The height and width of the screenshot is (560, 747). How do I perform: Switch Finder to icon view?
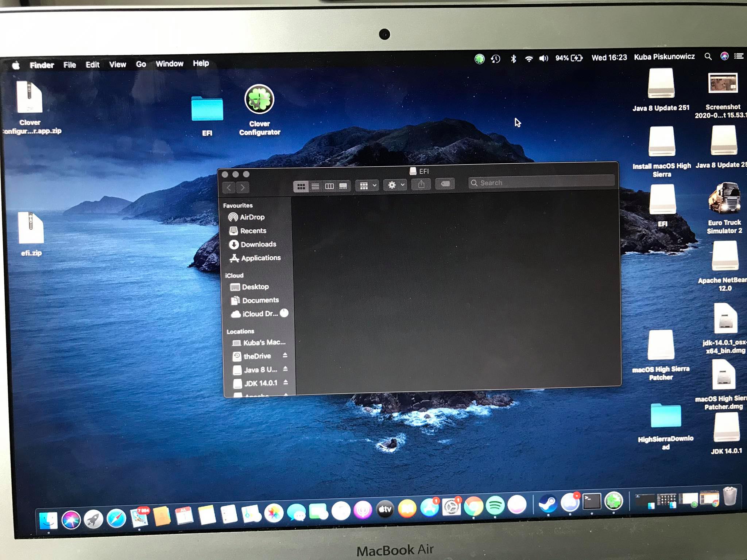301,186
